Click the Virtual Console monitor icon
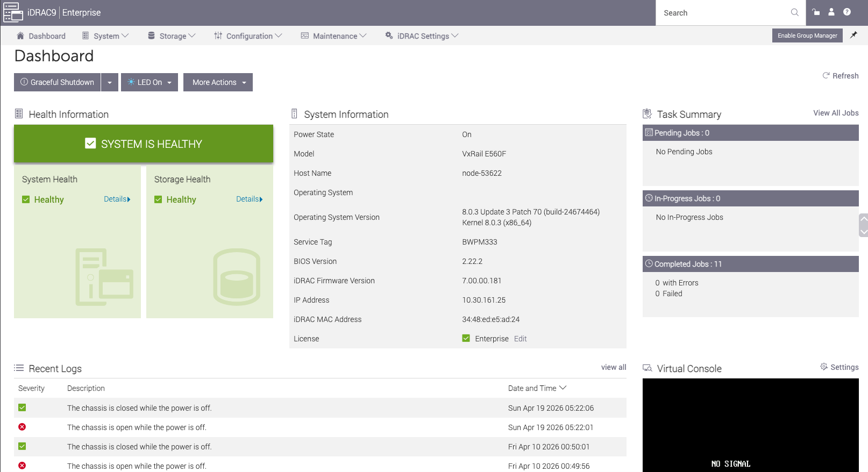Screen dimensions: 868x472 648,368
